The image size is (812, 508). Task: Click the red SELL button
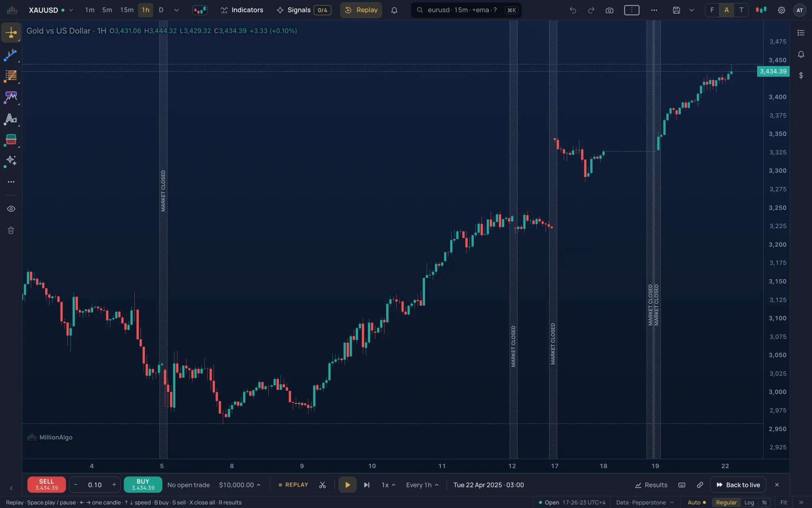coord(46,484)
